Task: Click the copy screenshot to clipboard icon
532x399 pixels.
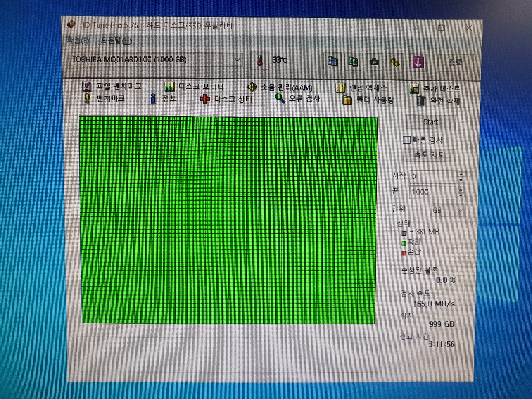Action: pyautogui.click(x=353, y=62)
